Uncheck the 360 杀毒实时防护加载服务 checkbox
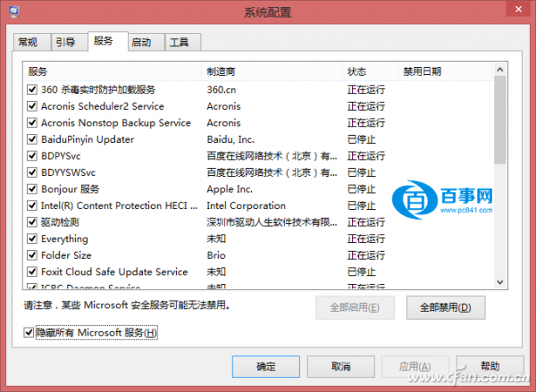The width and height of the screenshot is (536, 392). point(32,89)
